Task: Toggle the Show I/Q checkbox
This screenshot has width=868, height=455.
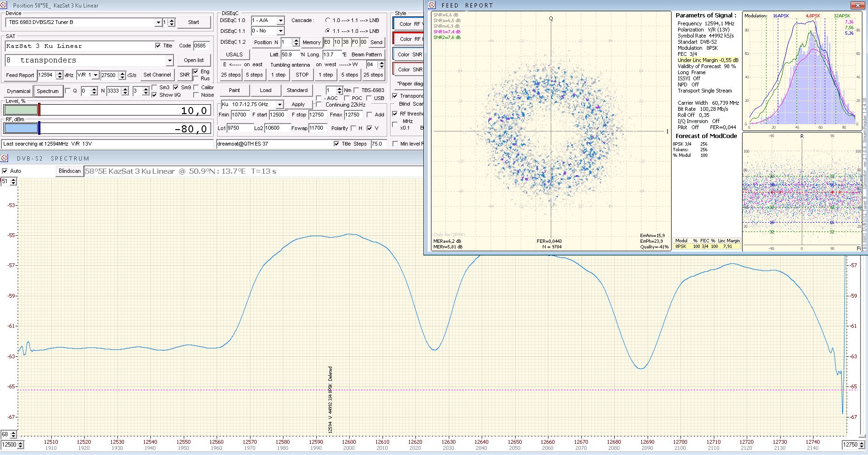Action: tap(155, 95)
